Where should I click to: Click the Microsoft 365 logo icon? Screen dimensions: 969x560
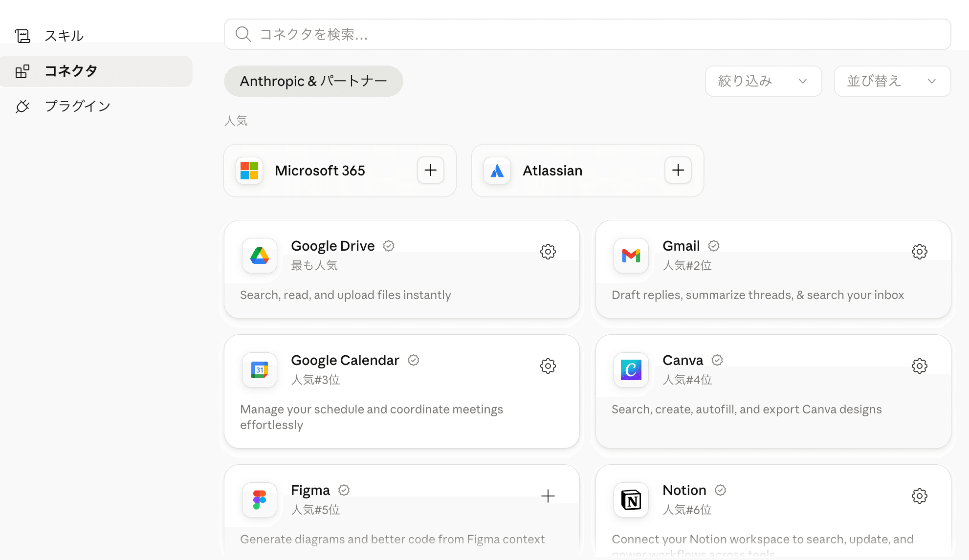click(x=249, y=171)
